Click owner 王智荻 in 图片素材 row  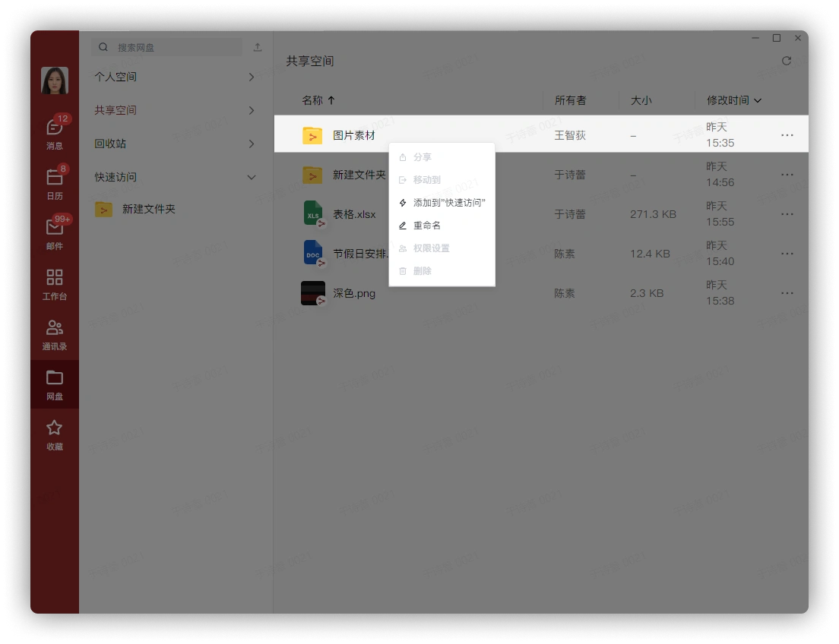pos(571,135)
